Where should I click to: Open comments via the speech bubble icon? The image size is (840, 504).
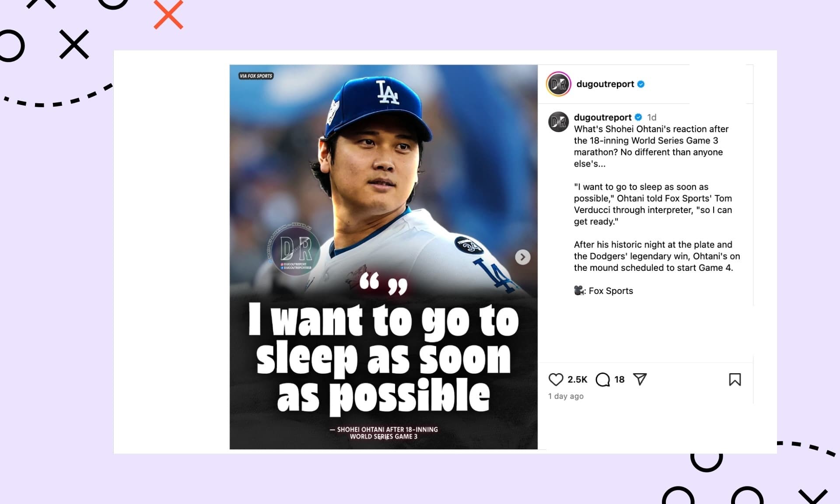[x=602, y=379]
